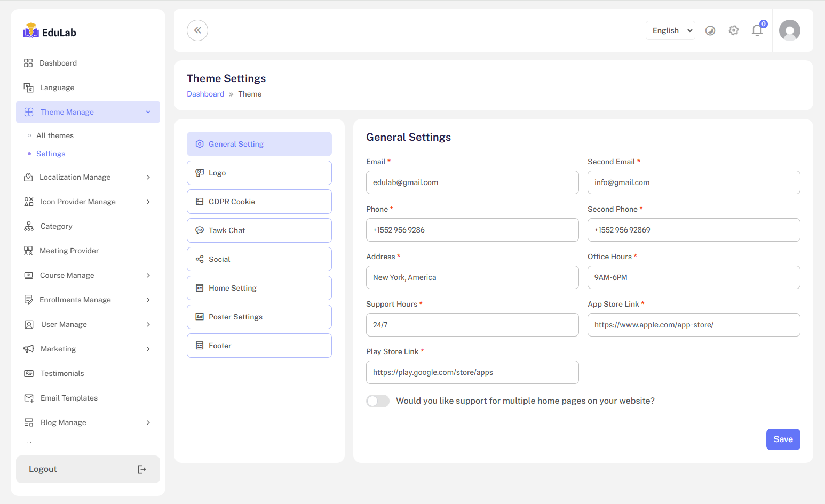Viewport: 825px width, 504px height.
Task: Switch to the Poster Settings tab
Action: 259,317
